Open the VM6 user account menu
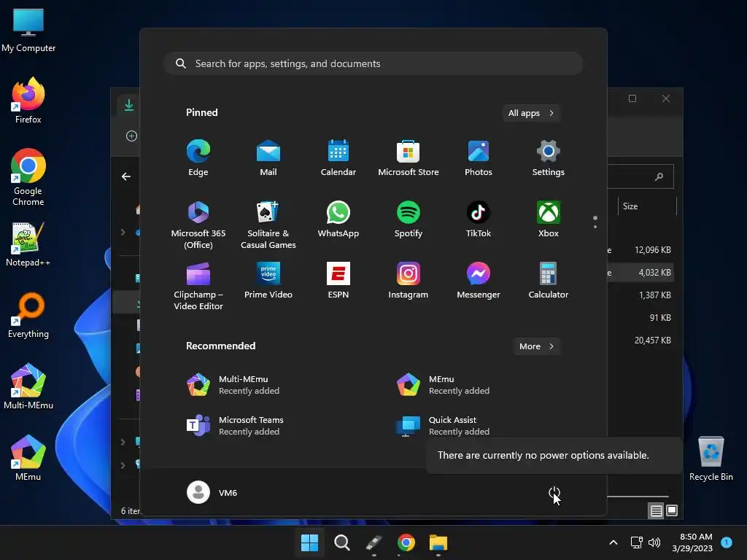747x560 pixels. pos(212,492)
